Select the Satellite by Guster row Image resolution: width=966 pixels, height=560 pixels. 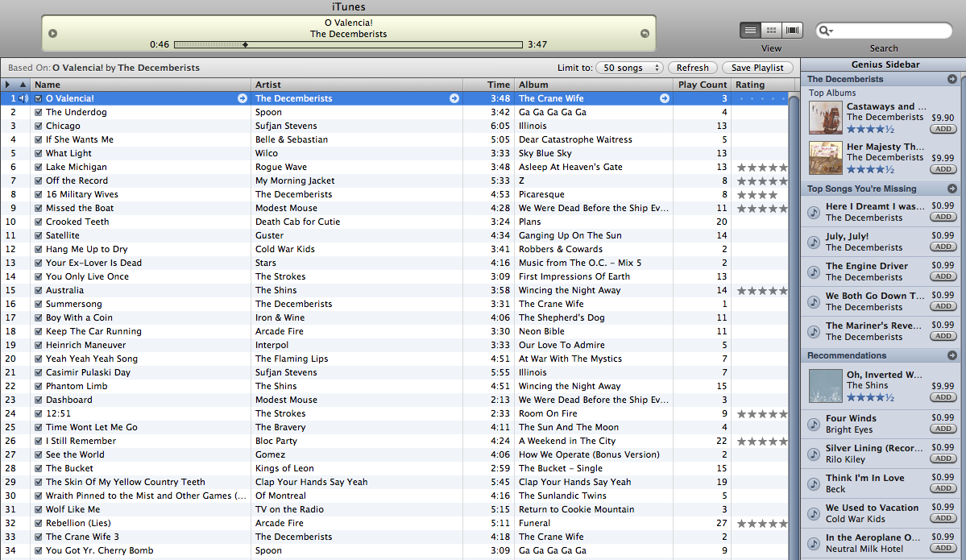[x=394, y=235]
